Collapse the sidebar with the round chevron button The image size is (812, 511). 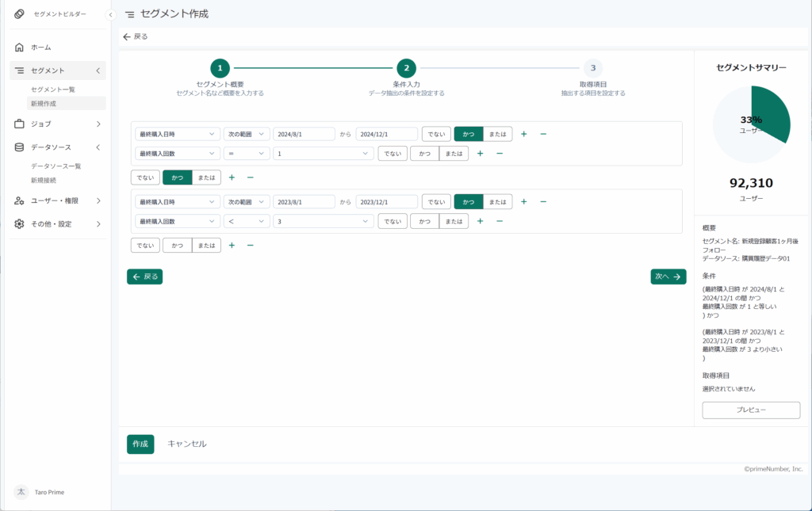[x=110, y=15]
